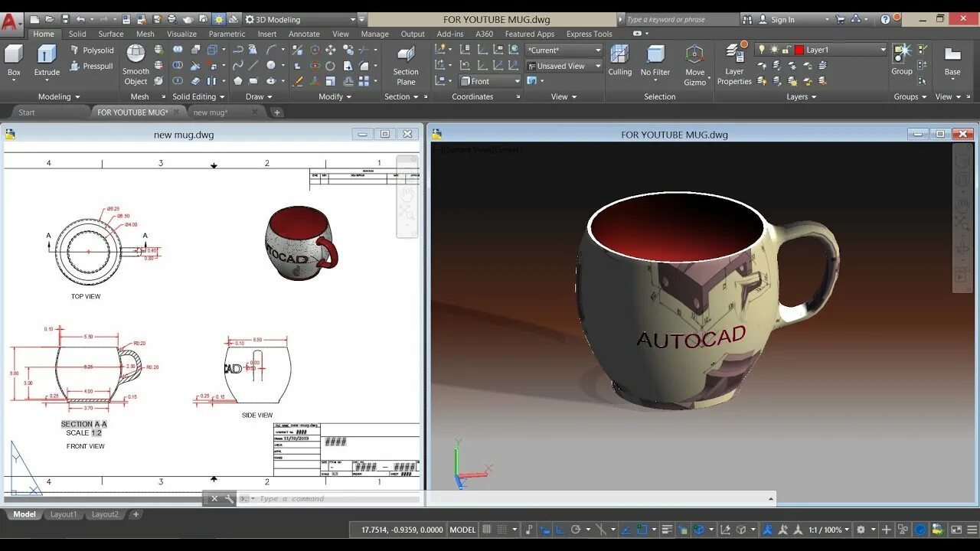This screenshot has height=551, width=980.
Task: Expand the Modeling panel dropdown
Action: pyautogui.click(x=59, y=96)
